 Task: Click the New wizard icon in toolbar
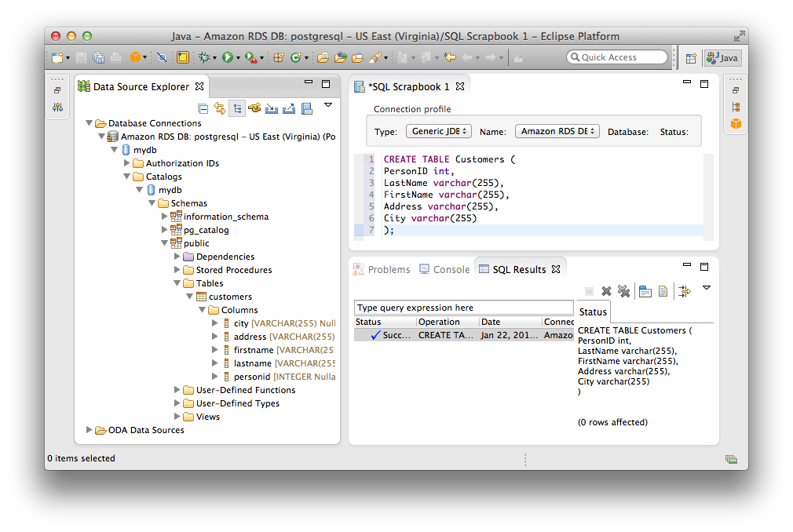click(57, 57)
